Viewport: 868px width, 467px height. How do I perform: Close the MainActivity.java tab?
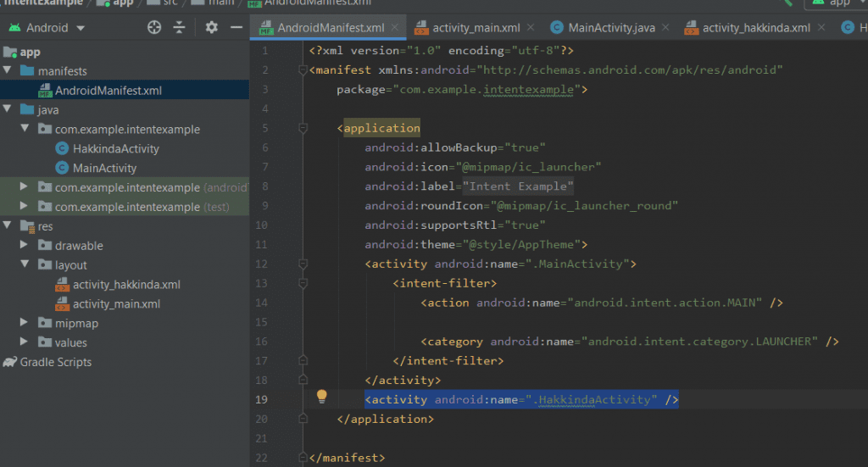pyautogui.click(x=665, y=28)
